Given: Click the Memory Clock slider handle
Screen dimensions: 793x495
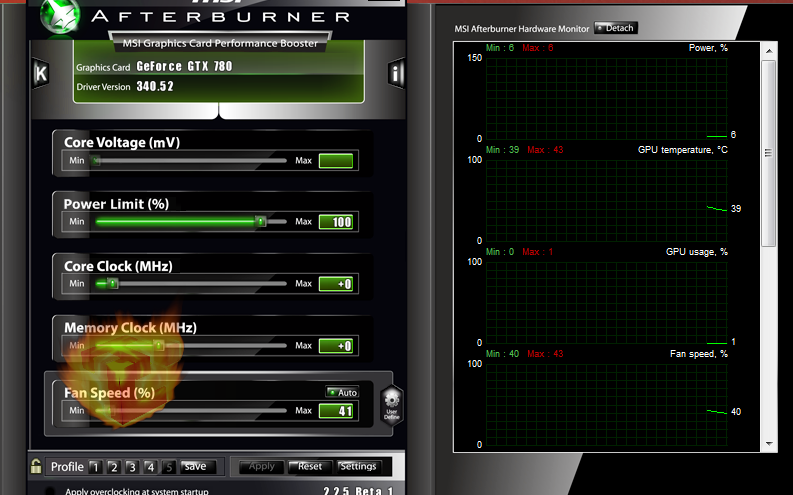Looking at the screenshot, I should coord(159,346).
